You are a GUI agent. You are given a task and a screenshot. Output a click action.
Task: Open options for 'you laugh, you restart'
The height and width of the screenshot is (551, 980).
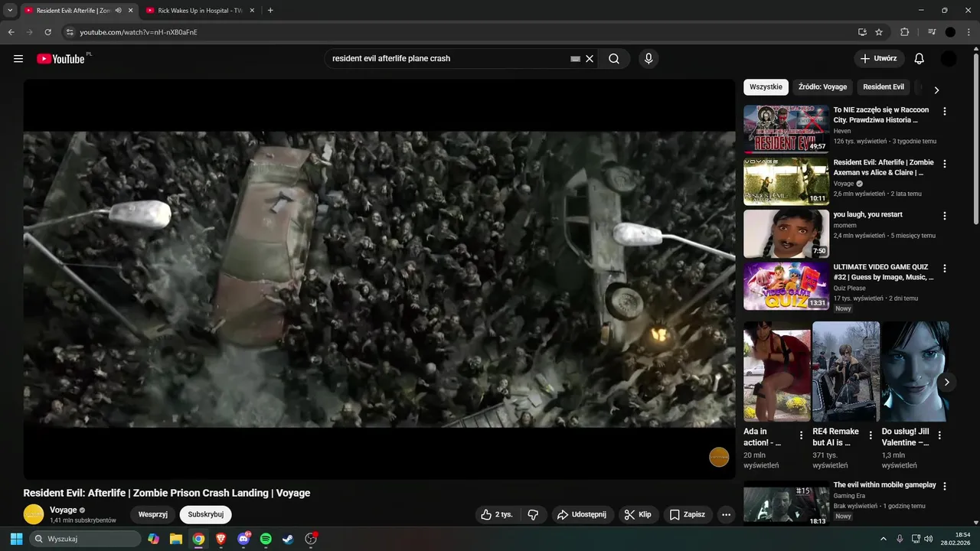[x=944, y=216]
